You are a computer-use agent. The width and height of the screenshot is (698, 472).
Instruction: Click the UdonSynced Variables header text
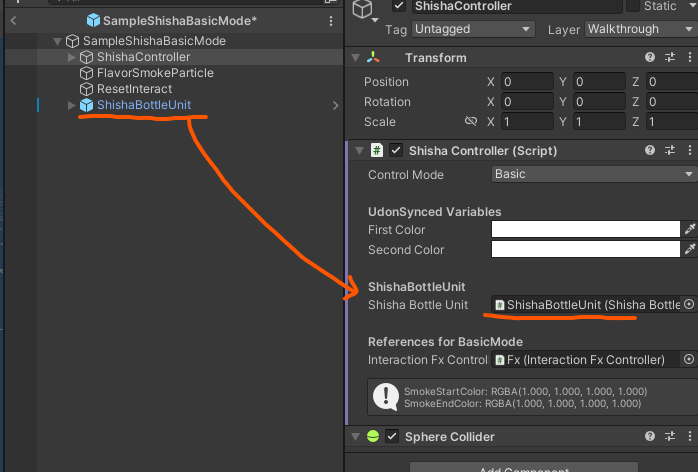coord(434,212)
